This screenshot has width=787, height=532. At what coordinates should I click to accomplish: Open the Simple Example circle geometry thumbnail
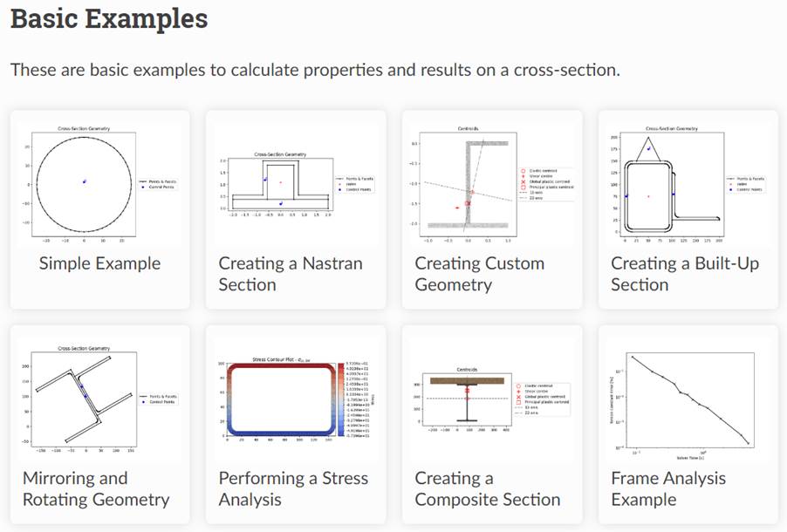pos(99,184)
